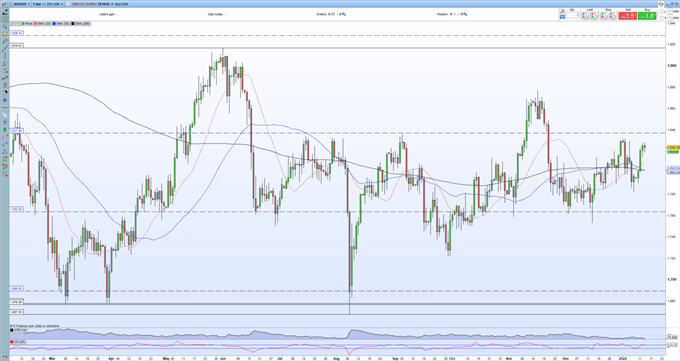Click the green Buy price button
This screenshot has height=361, width=680.
(647, 16)
